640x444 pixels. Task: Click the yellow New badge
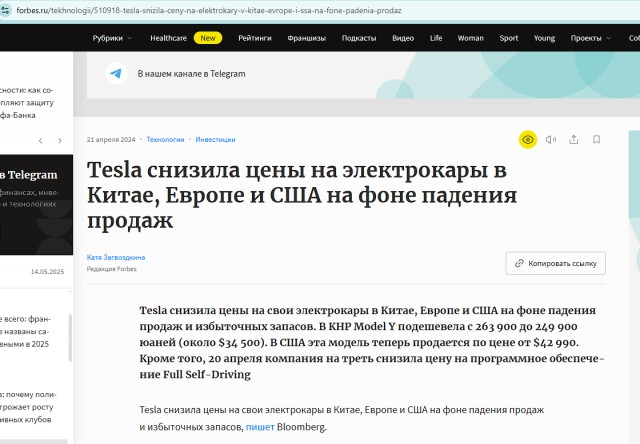click(x=208, y=38)
